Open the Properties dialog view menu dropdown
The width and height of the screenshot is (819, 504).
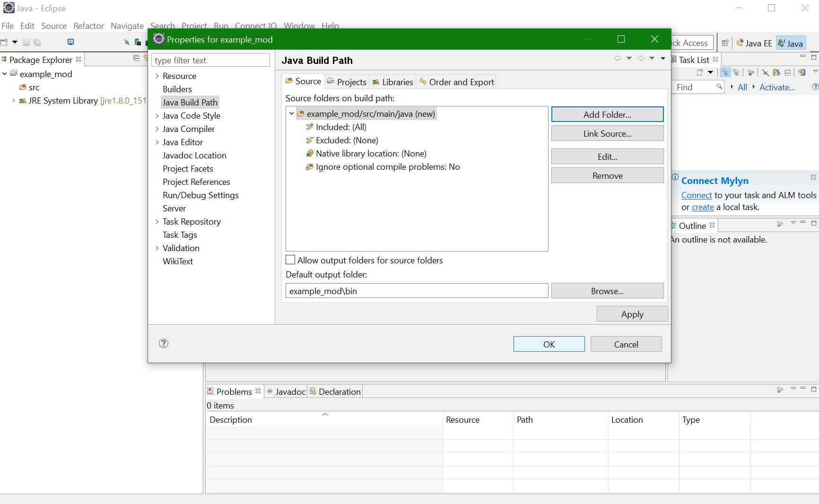click(663, 58)
